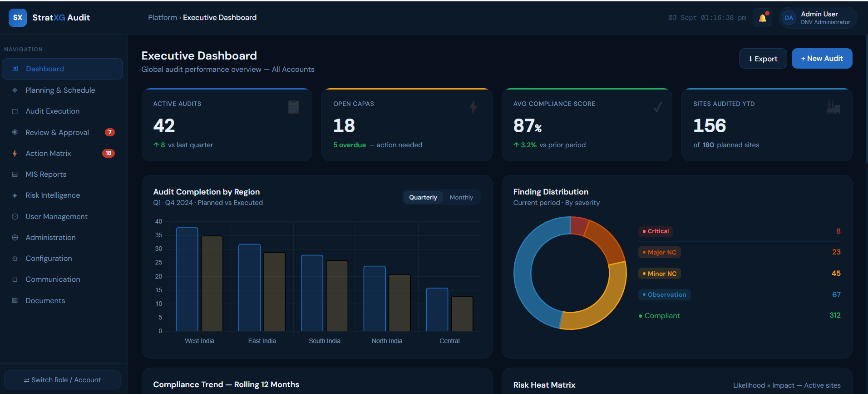Click the 'Risk Heat Matrix' heading
Screen dimensions: 868x394
pos(544,385)
